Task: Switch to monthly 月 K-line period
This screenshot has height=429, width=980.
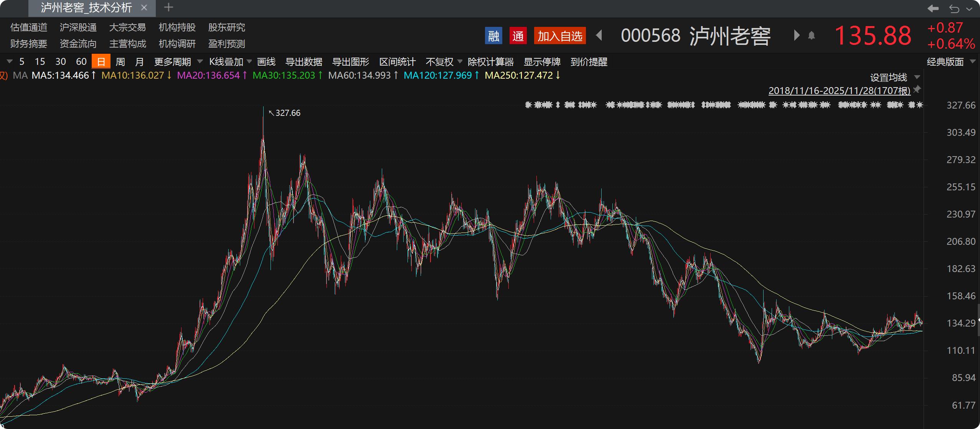Action: 140,62
